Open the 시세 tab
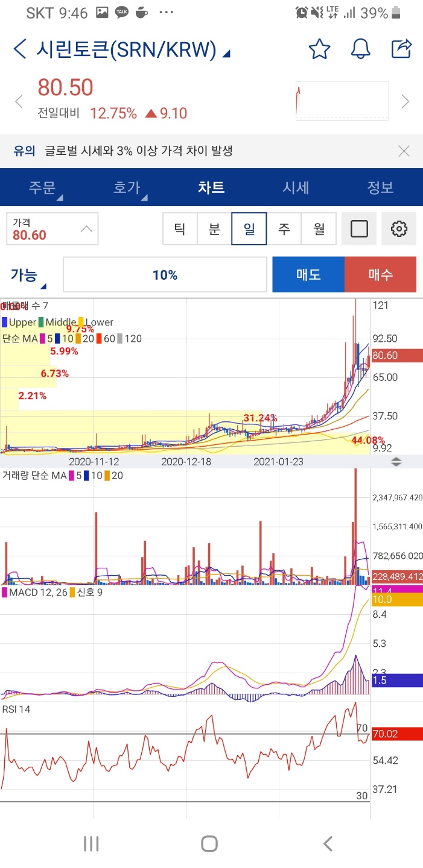423x868 pixels. (296, 187)
